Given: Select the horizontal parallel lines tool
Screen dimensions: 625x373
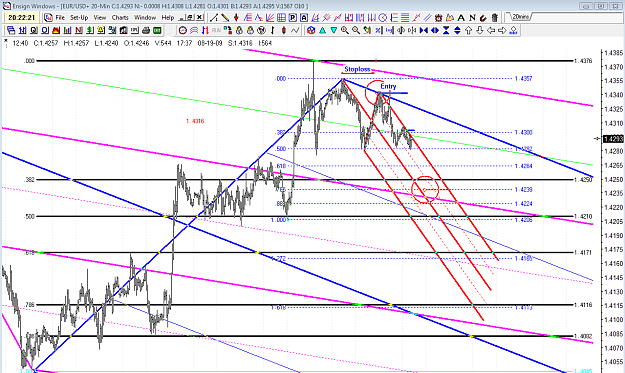Looking at the screenshot, I should coord(405,18).
